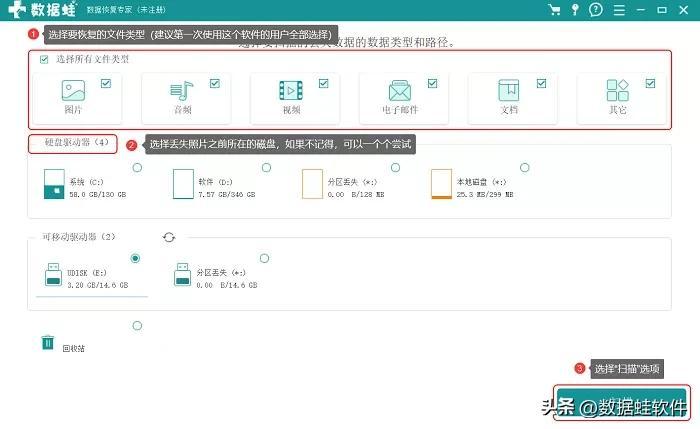This screenshot has width=700, height=429.
Task: Select the 回收站 recycle bin radio button
Action: coord(138,326)
